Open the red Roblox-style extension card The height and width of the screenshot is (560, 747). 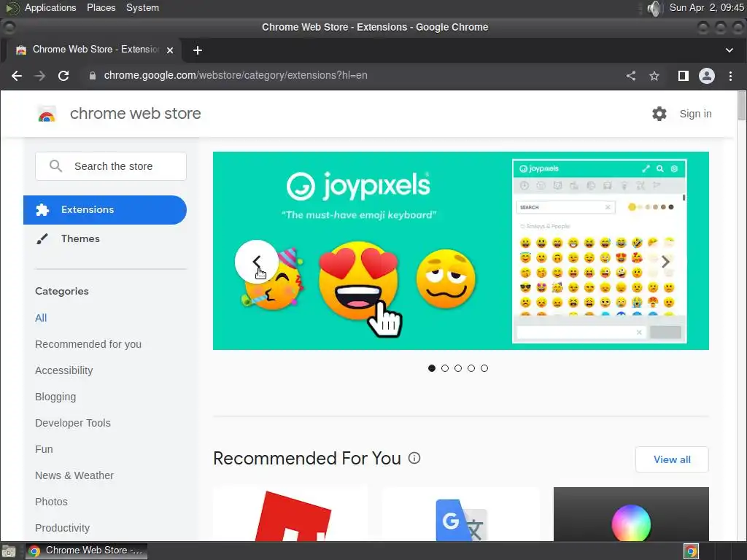tap(290, 514)
